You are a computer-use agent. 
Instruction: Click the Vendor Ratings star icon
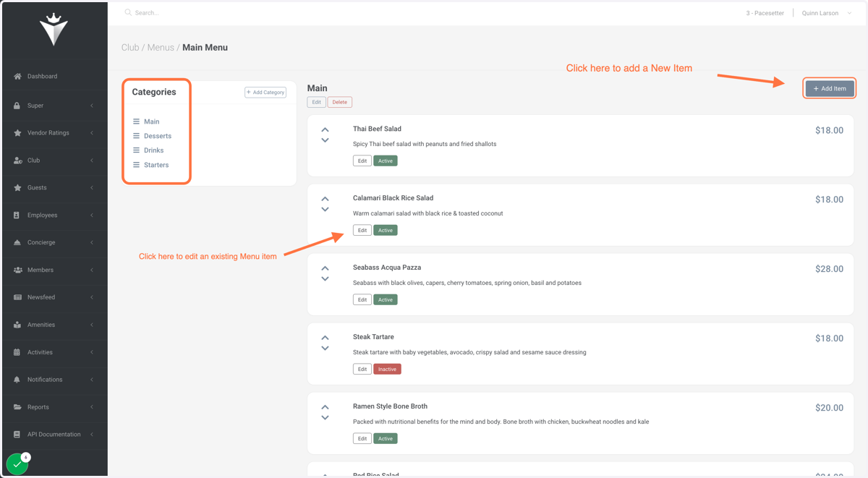pos(17,133)
